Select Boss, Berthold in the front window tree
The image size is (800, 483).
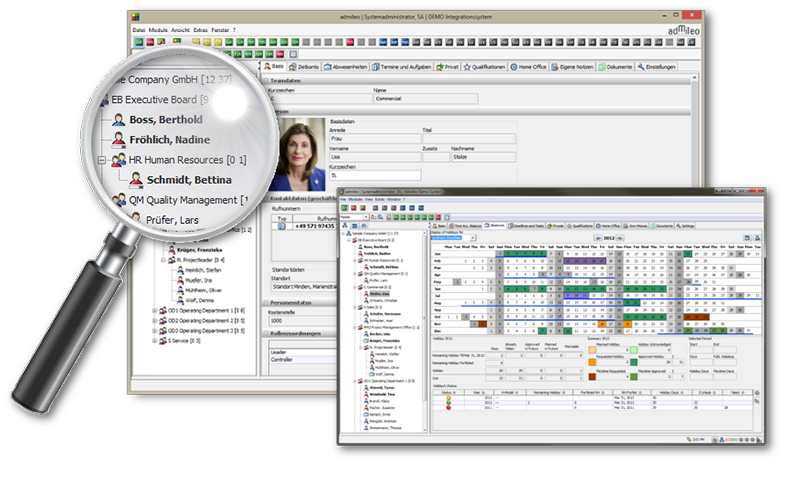pyautogui.click(x=376, y=247)
